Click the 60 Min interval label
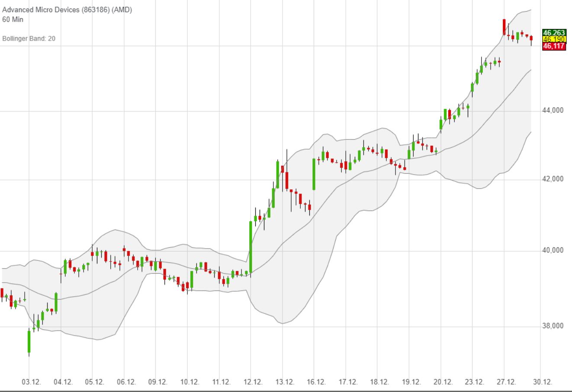Viewport: 572px width, 392px height. (13, 19)
